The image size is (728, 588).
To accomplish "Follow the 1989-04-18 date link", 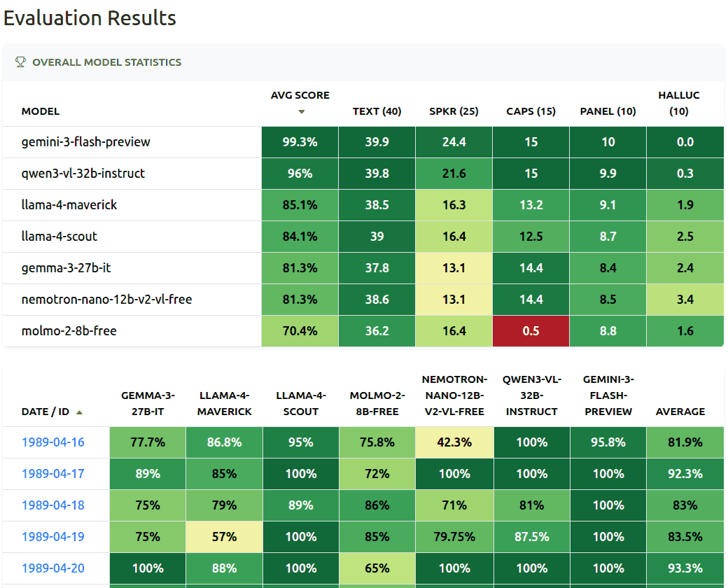I will (x=53, y=505).
